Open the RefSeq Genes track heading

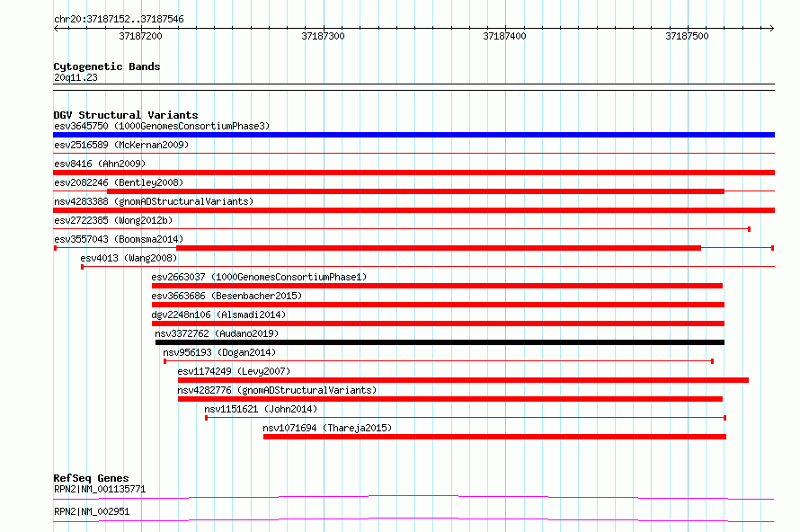(x=91, y=478)
